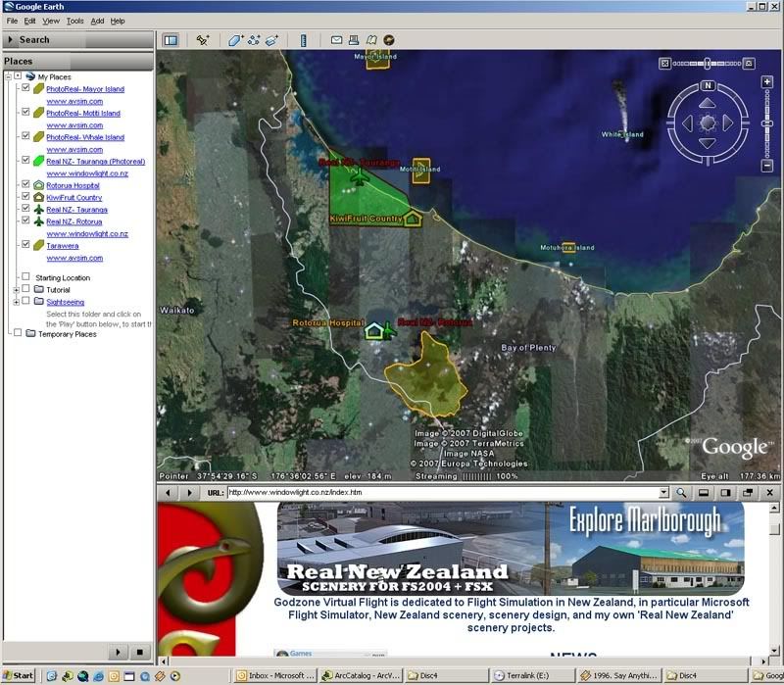784x685 pixels.
Task: Click the Sightseeing folder link
Action: (x=65, y=302)
